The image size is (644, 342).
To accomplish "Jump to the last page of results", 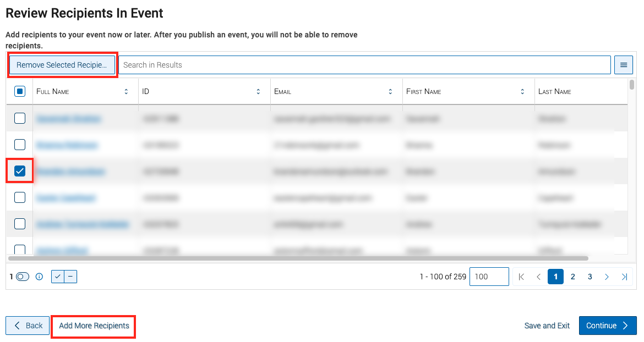I will pos(624,277).
